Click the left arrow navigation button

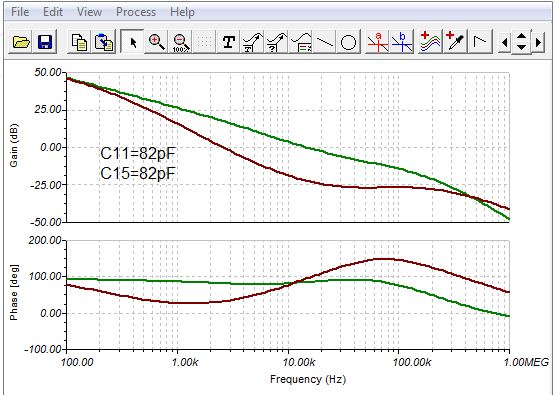click(504, 42)
